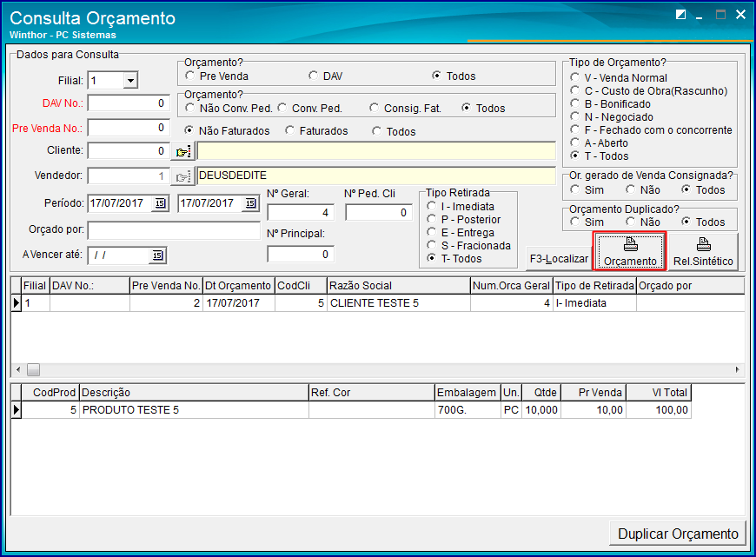This screenshot has height=557, width=756.
Task: Open the Cliente search lookup icon
Action: click(x=182, y=151)
